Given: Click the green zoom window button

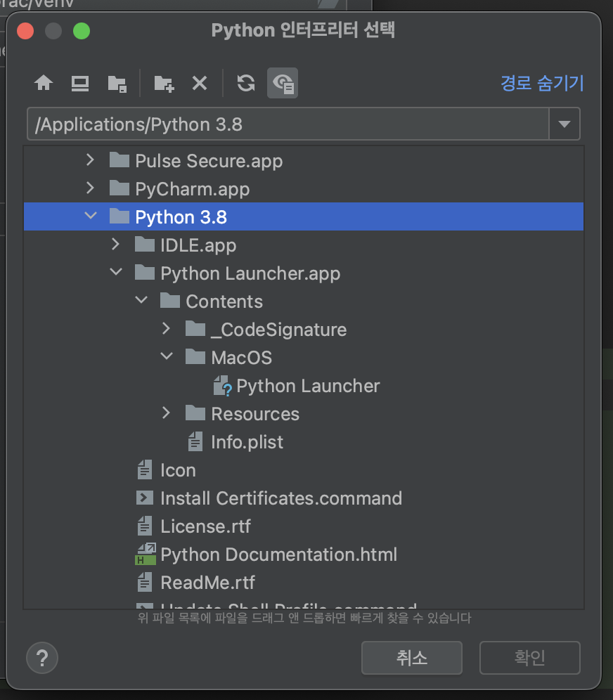Looking at the screenshot, I should (x=82, y=31).
